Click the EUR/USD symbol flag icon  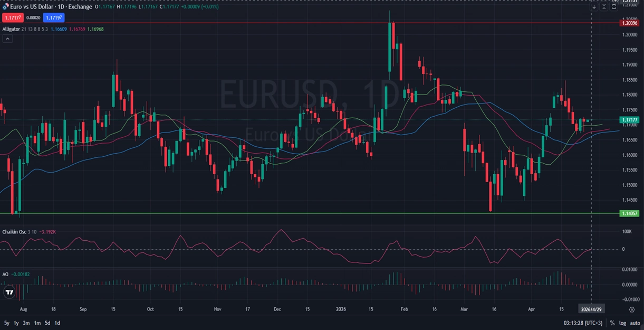pos(5,7)
